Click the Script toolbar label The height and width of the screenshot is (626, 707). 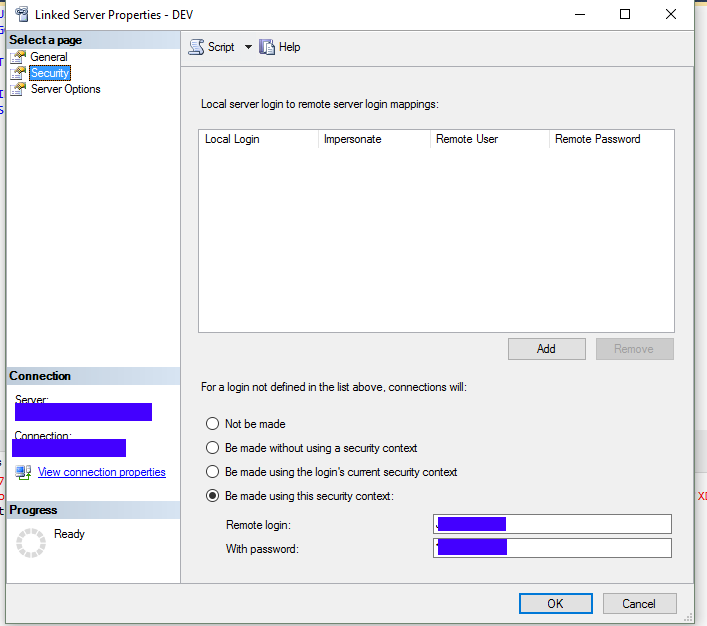tap(221, 47)
